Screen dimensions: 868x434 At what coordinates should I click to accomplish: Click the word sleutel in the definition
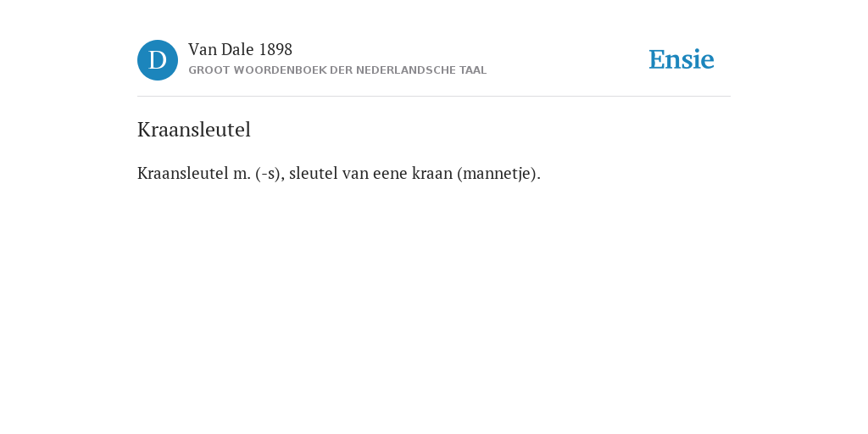click(314, 173)
